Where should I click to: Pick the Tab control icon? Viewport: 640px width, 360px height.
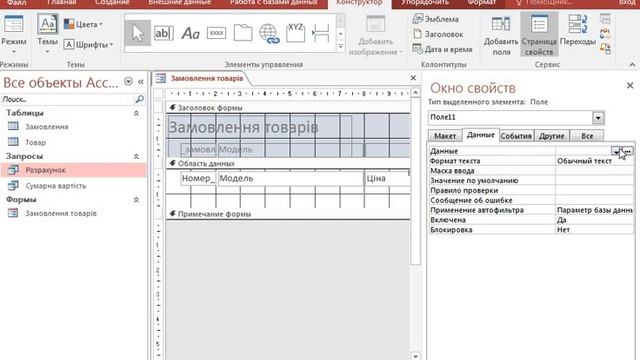243,33
